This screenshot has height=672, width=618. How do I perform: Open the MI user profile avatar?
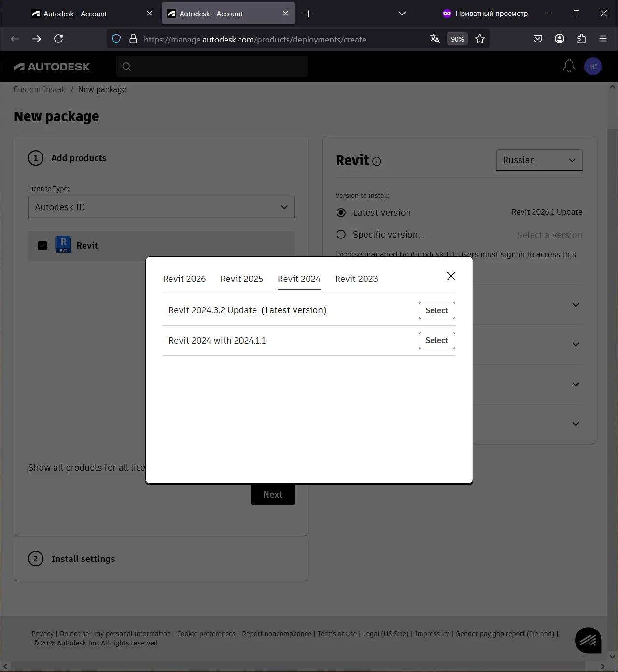pos(592,67)
